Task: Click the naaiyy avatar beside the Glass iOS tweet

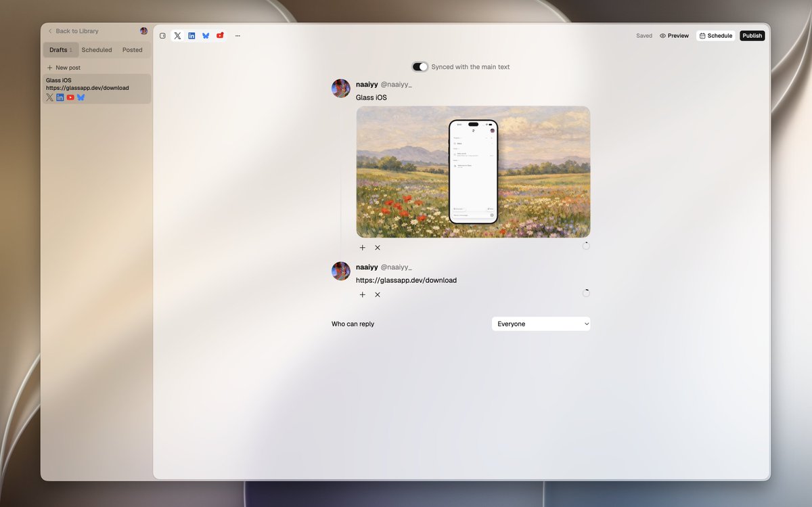Action: click(341, 88)
